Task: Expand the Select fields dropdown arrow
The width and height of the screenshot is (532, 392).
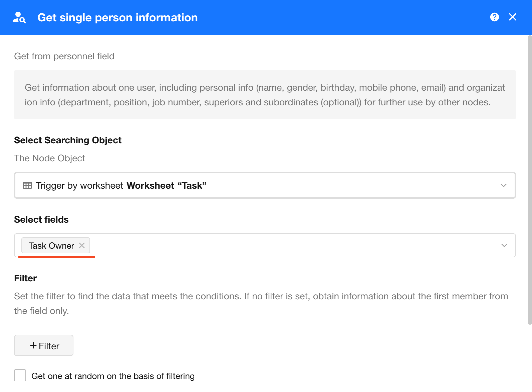Action: click(x=504, y=246)
